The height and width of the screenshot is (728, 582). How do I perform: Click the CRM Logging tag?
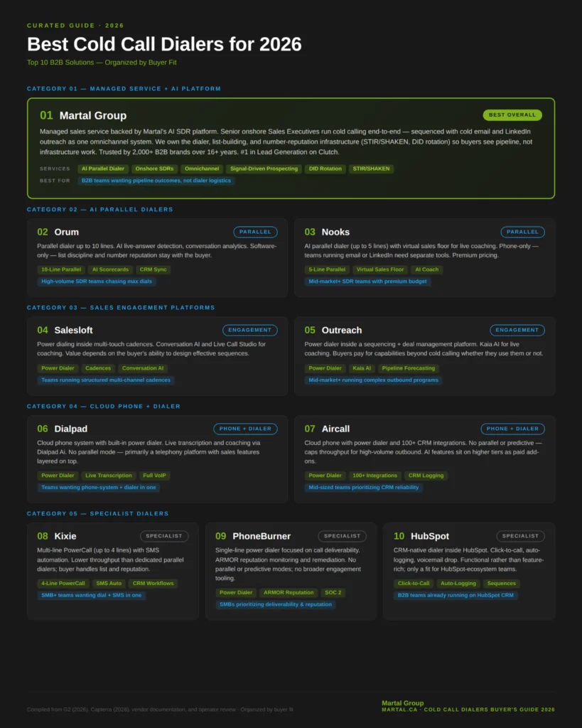(426, 476)
